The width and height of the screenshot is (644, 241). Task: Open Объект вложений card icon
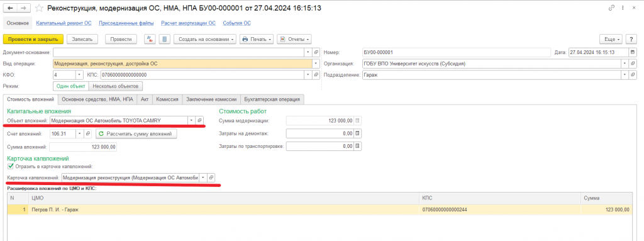[199, 120]
